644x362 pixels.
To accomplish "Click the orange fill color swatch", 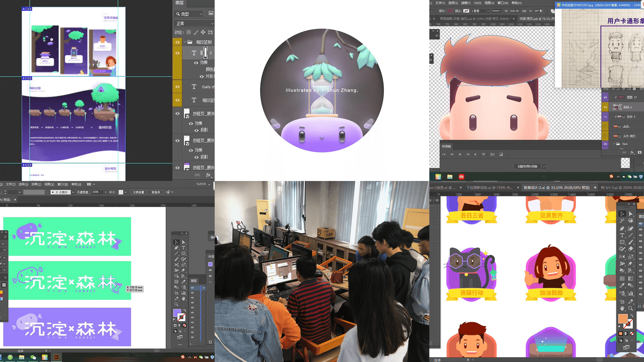I will click(623, 318).
